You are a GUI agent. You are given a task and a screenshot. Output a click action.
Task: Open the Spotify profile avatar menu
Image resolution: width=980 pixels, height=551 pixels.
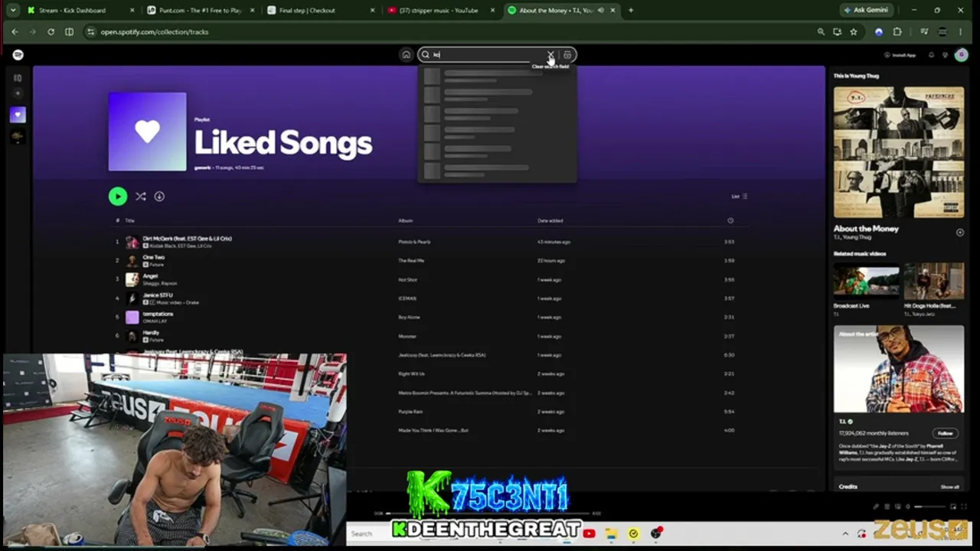point(961,55)
